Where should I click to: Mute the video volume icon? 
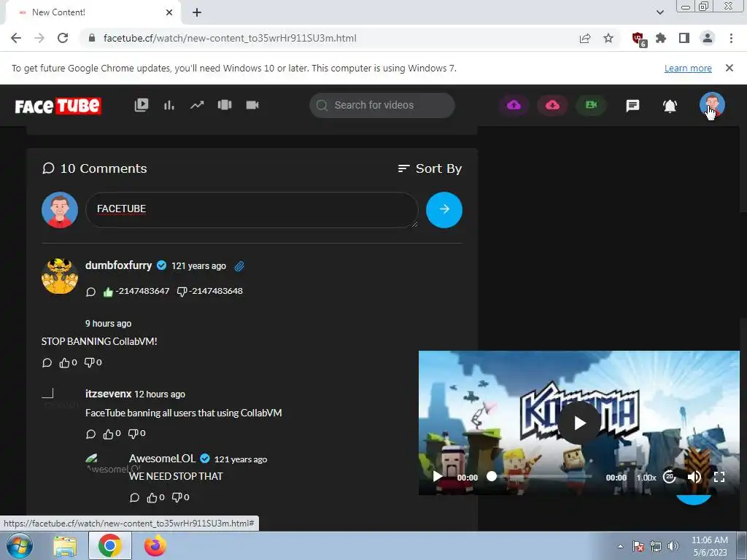[694, 477]
